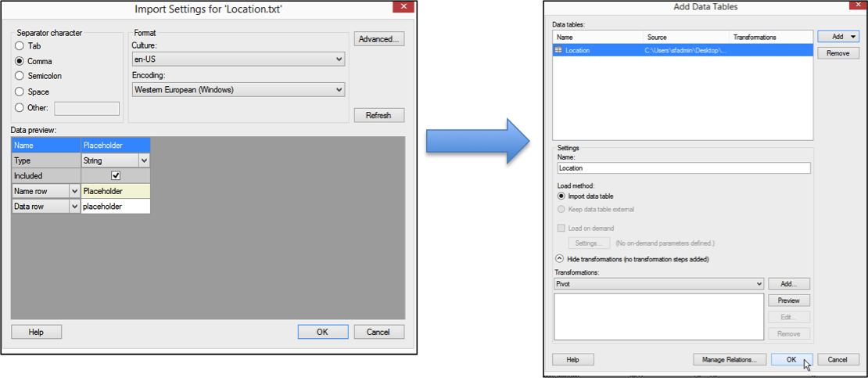Click Manage Relations... button

coord(728,359)
